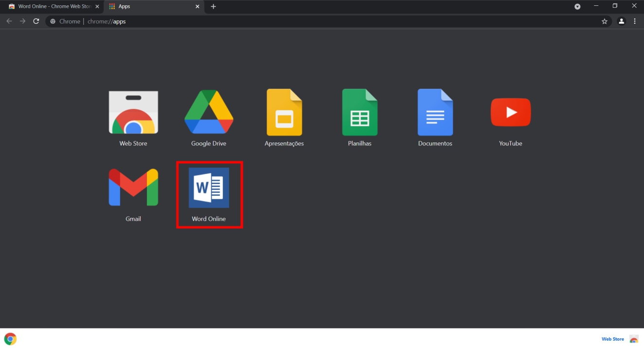This screenshot has width=644, height=348.
Task: Go forward to next page
Action: (x=22, y=21)
